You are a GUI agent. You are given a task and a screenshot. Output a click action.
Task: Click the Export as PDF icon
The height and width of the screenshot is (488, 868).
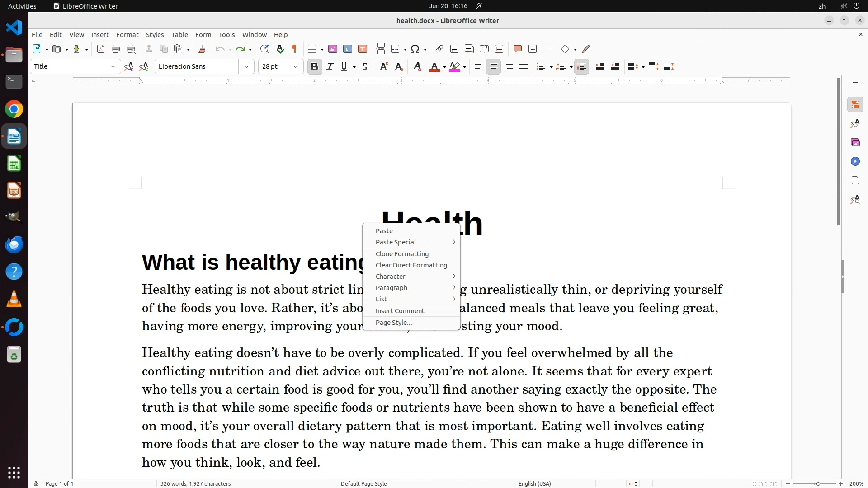(x=101, y=49)
